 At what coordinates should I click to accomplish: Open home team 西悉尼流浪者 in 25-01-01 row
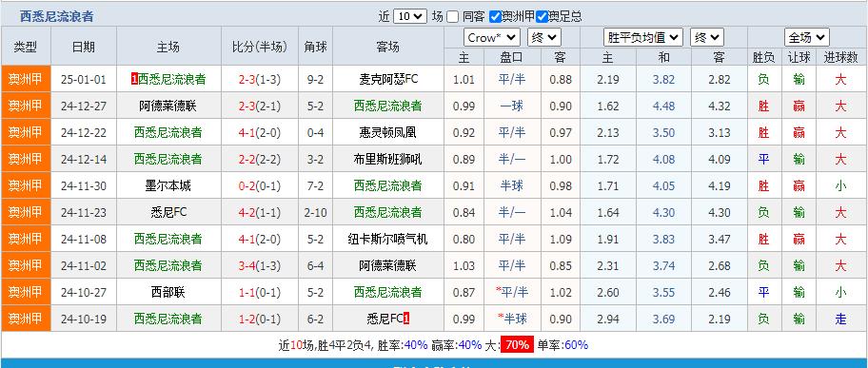171,79
